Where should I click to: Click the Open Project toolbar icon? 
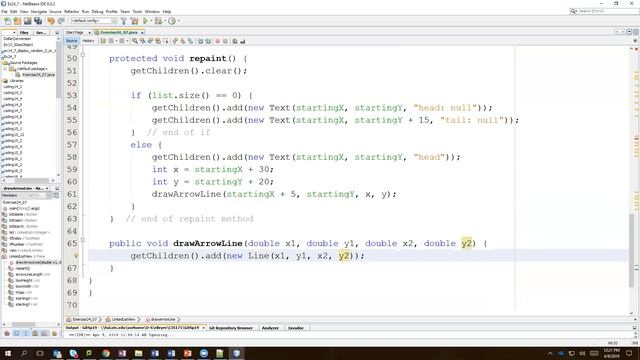pos(27,21)
